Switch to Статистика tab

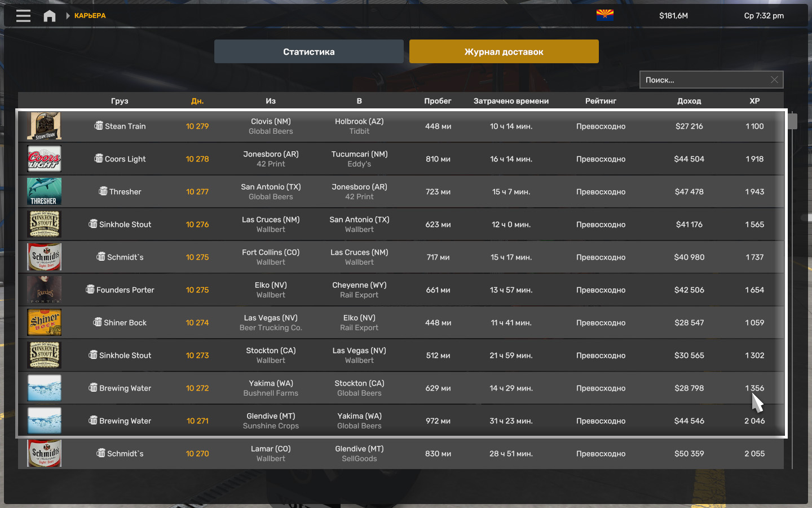click(309, 51)
